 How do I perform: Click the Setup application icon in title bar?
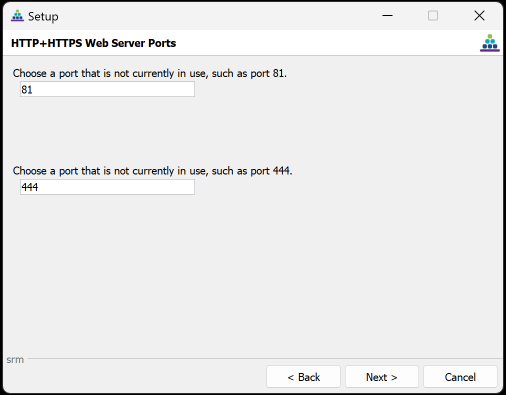point(17,16)
